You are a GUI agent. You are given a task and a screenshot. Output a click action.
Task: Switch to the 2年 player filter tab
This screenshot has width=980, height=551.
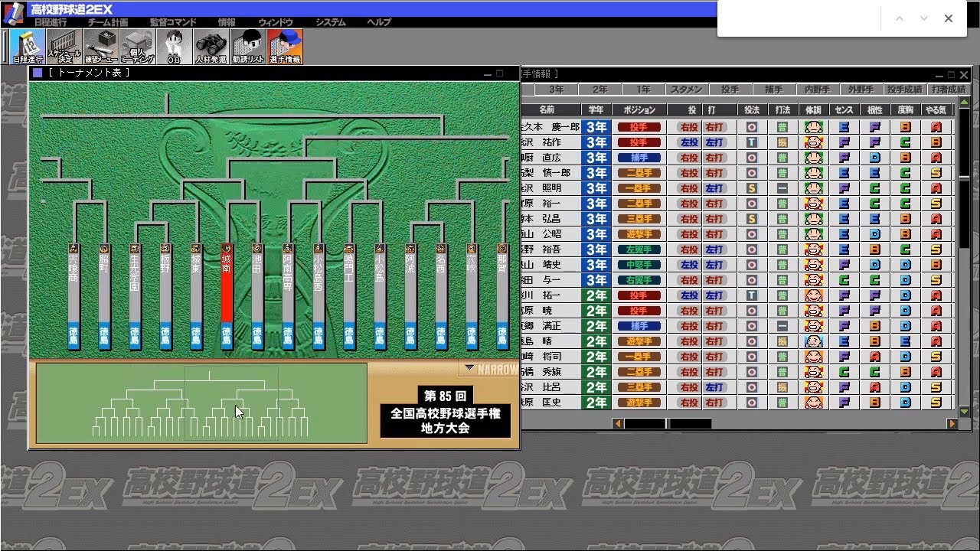click(599, 90)
